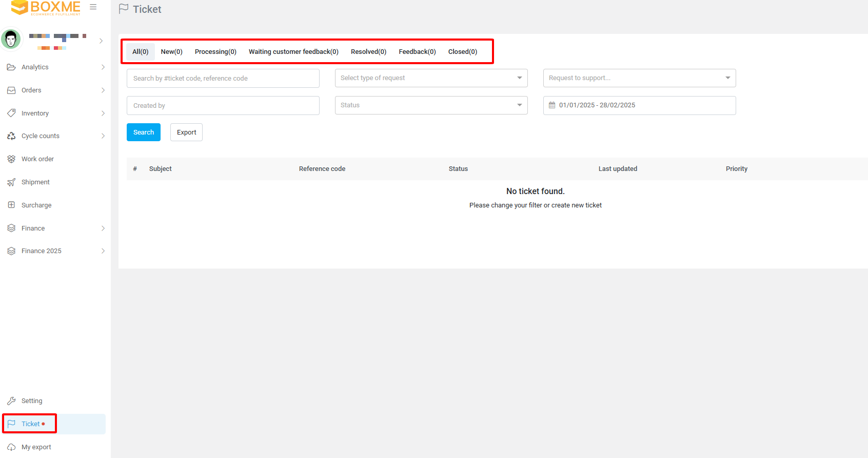The width and height of the screenshot is (868, 458).
Task: Switch to the Processing(0) tab
Action: coord(215,52)
